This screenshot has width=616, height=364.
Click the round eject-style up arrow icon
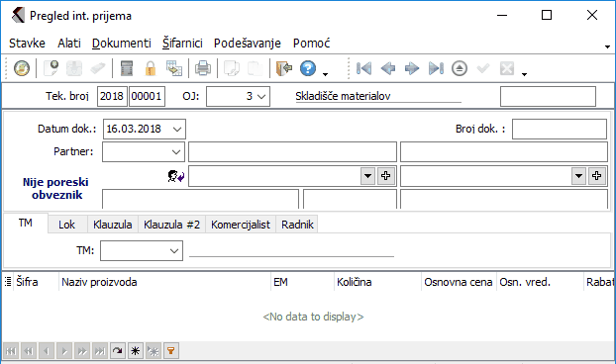(x=460, y=68)
